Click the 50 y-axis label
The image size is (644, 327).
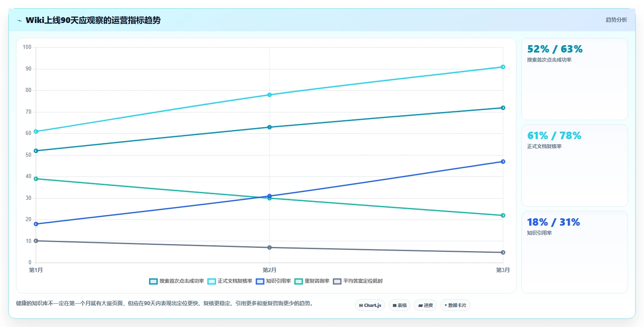pyautogui.click(x=28, y=155)
